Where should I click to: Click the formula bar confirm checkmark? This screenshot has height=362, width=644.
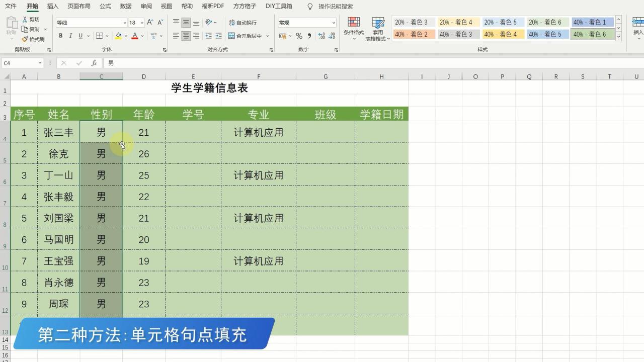(79, 63)
